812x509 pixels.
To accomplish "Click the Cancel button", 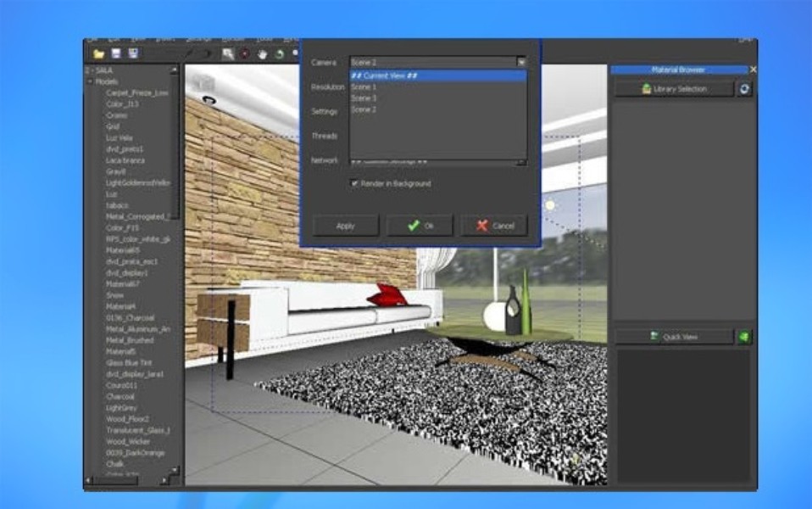I will pyautogui.click(x=494, y=226).
